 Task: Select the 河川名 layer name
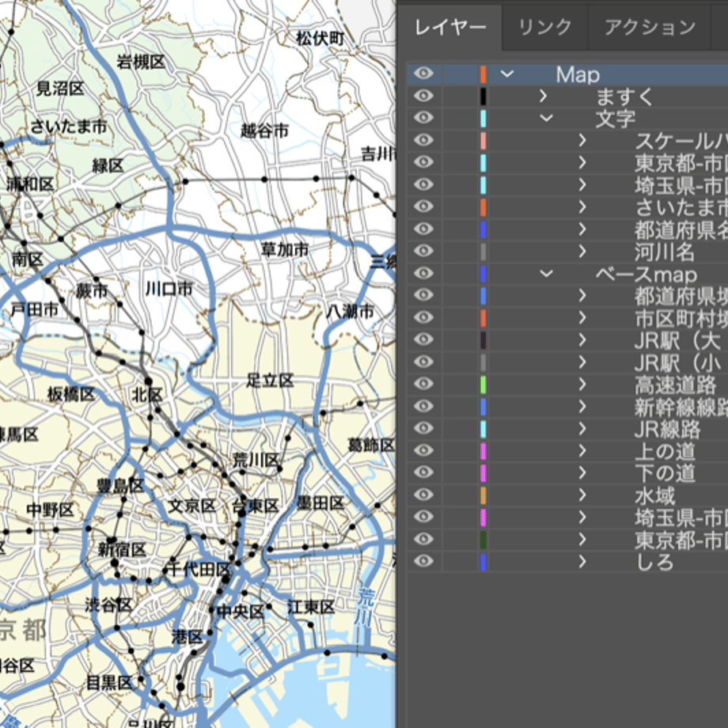[665, 252]
